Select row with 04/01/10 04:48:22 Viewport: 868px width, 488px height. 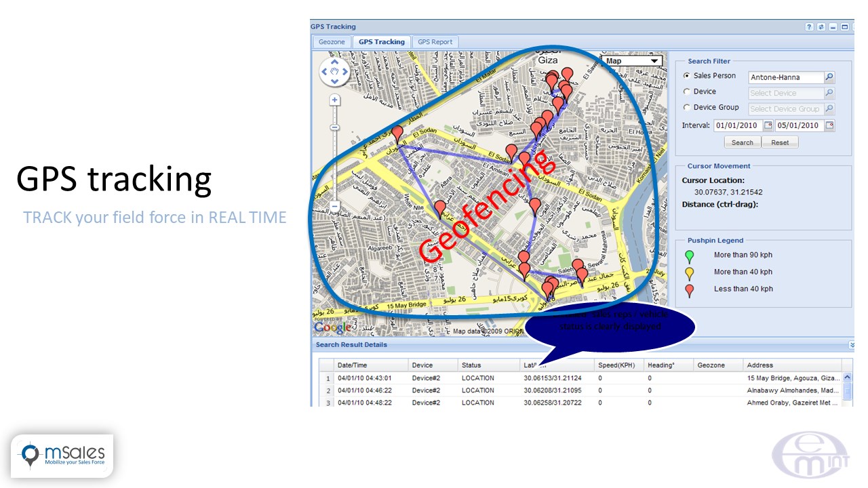581,403
